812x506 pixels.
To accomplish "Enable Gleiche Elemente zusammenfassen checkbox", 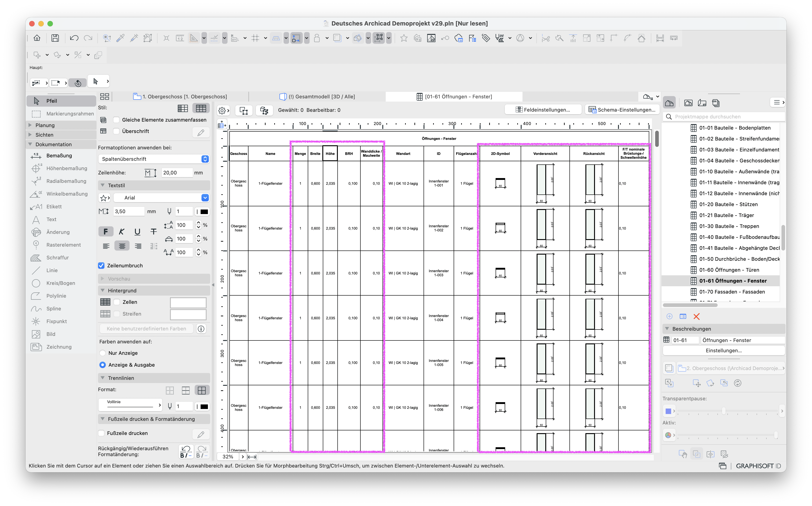I will coord(116,120).
